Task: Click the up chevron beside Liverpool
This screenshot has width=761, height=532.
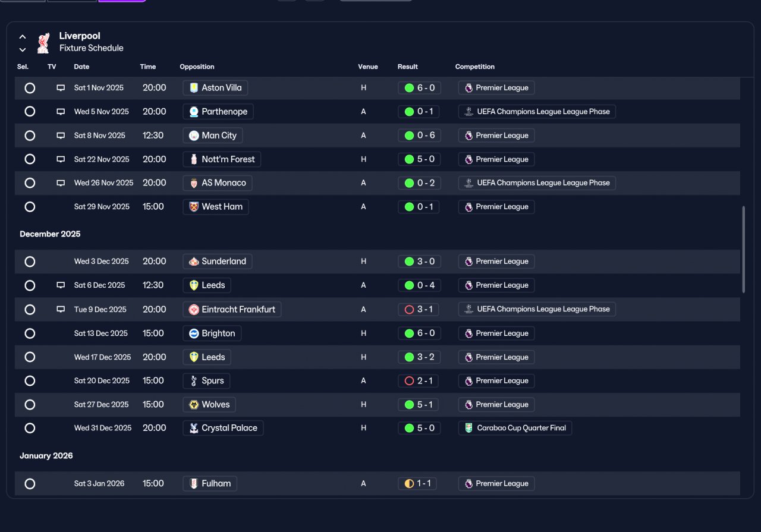Action: click(x=23, y=37)
